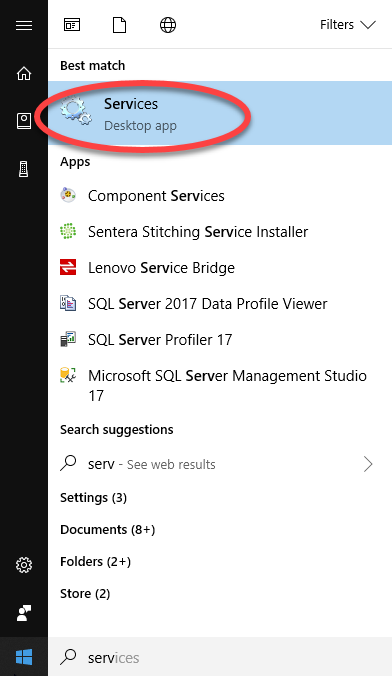Expand the Settings (3) results group
Screen dimensions: 392x676
(x=93, y=498)
